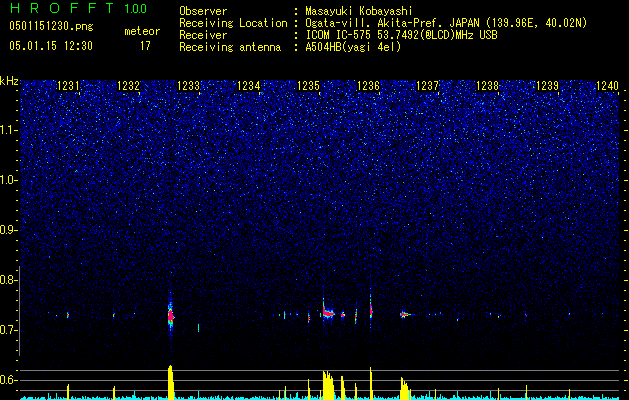Click the 1233 time marker
629x400 pixels.
[188, 86]
